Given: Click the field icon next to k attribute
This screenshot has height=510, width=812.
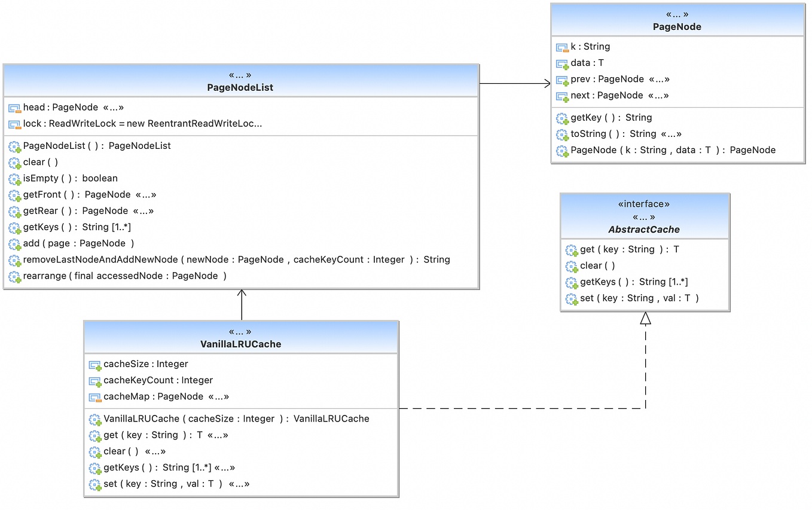Looking at the screenshot, I should 561,47.
